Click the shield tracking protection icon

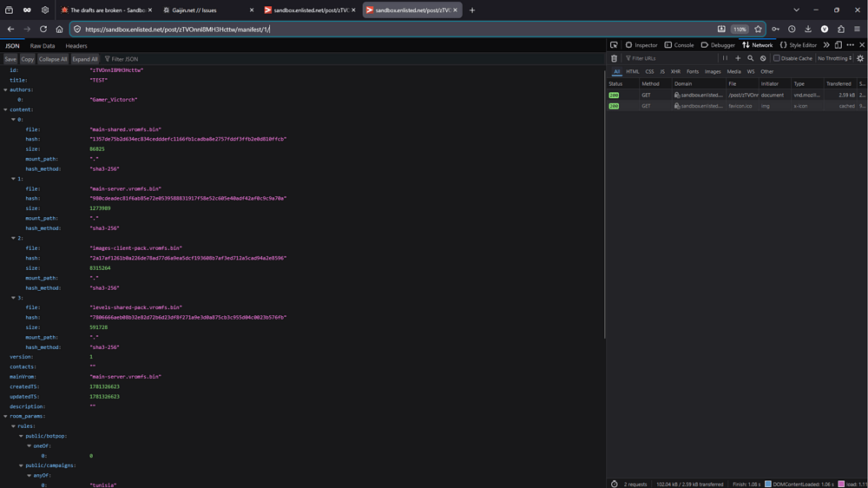click(x=77, y=30)
